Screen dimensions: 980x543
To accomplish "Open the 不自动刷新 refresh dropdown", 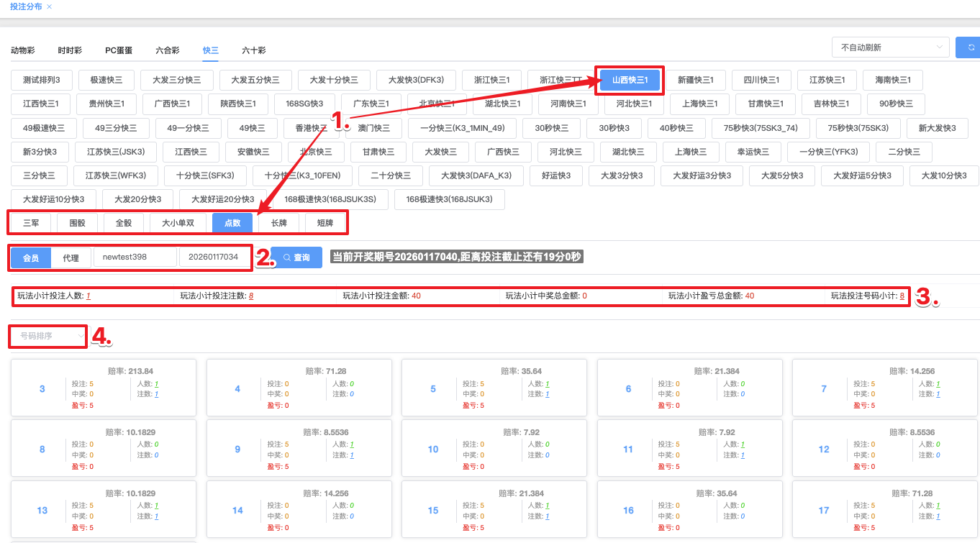I will (x=890, y=47).
